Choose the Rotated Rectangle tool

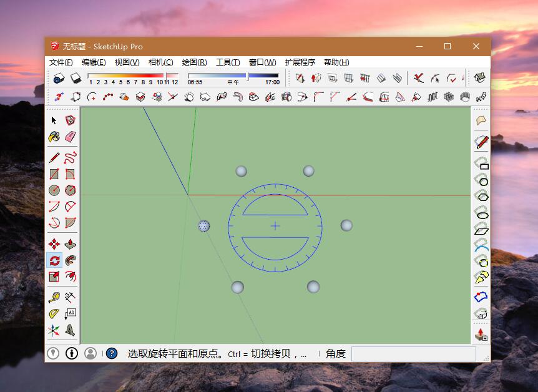(70, 174)
